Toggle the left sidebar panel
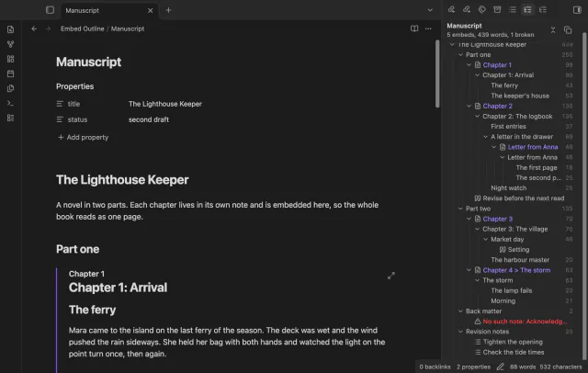This screenshot has height=373, width=588. 50,10
